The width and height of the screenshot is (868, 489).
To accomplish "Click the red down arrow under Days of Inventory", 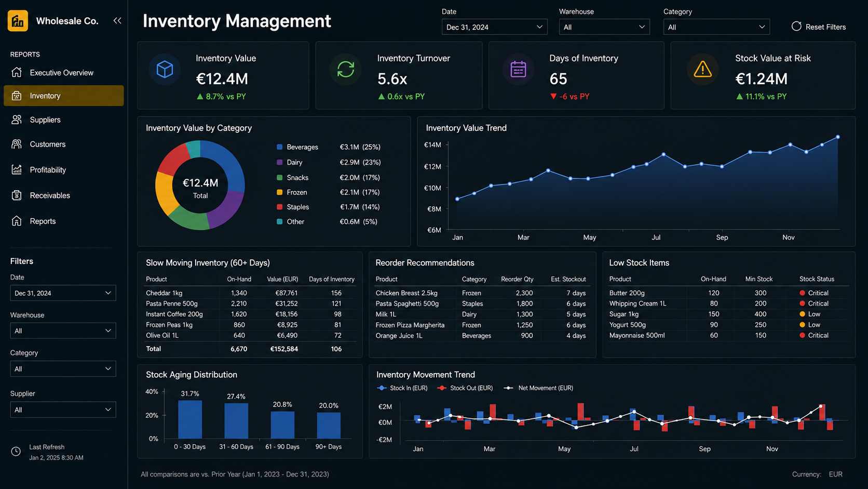I will tap(553, 96).
